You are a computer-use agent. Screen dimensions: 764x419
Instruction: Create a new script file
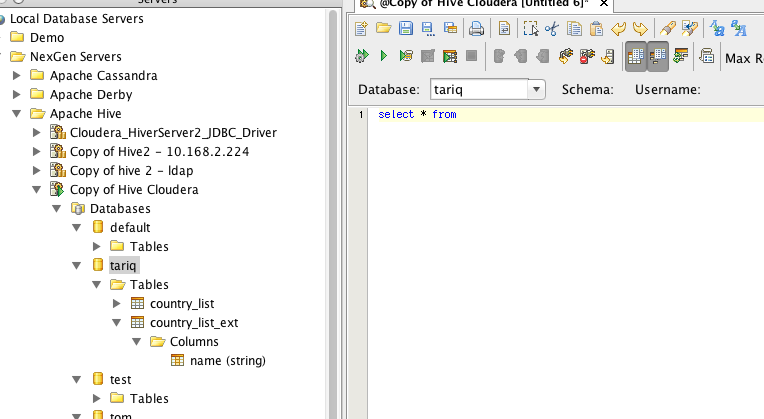361,28
